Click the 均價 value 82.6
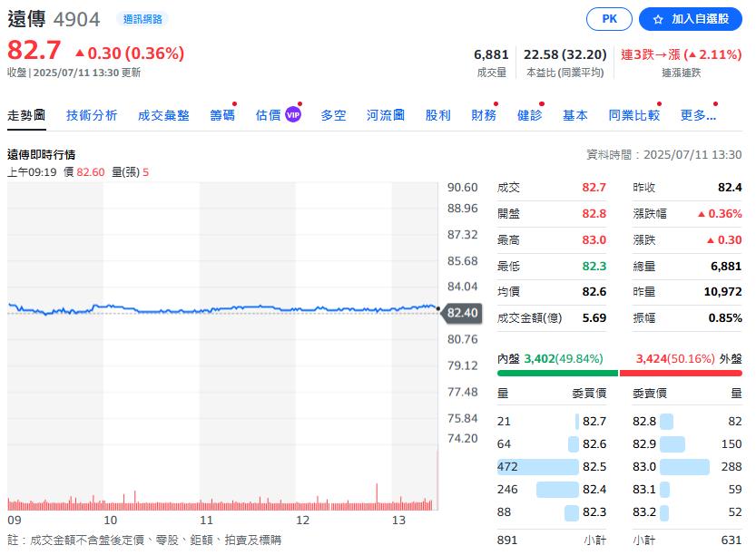756x555 pixels. [594, 291]
